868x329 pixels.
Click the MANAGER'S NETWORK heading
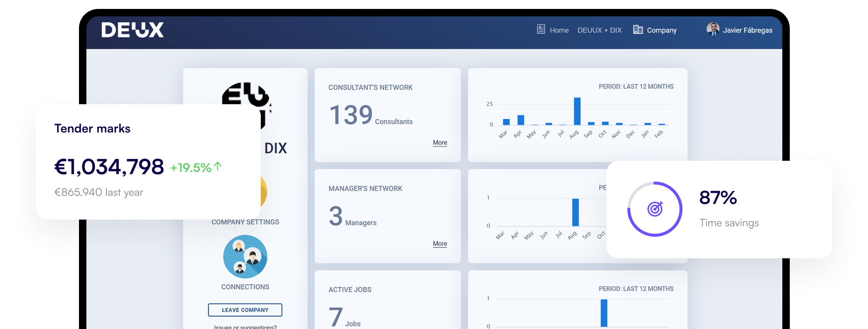tap(365, 189)
